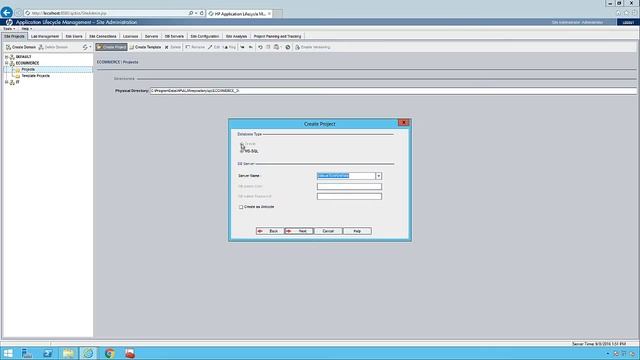Switch to the Site Projects tab
Viewport: 640px width, 360px height.
14,36
